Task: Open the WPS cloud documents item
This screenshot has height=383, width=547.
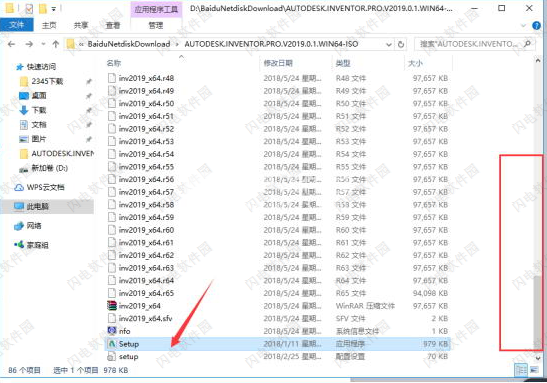Action: click(39, 188)
